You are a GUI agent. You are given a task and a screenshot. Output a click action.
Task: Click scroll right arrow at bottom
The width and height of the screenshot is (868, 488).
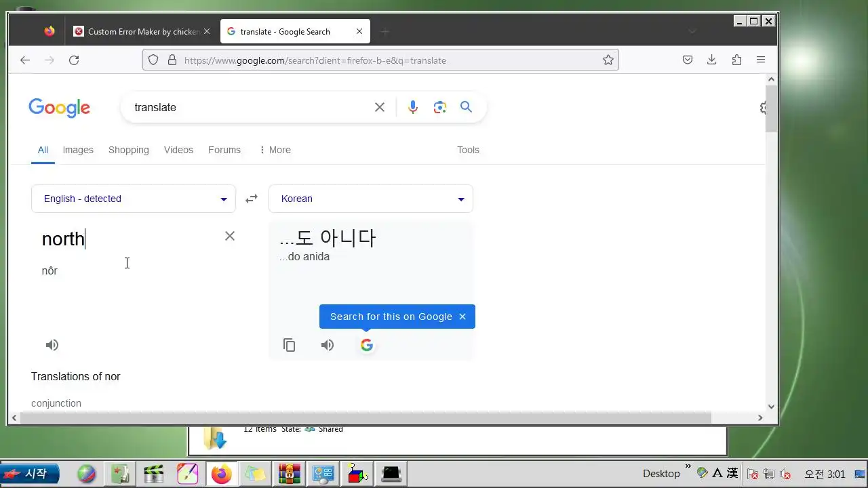(x=761, y=418)
